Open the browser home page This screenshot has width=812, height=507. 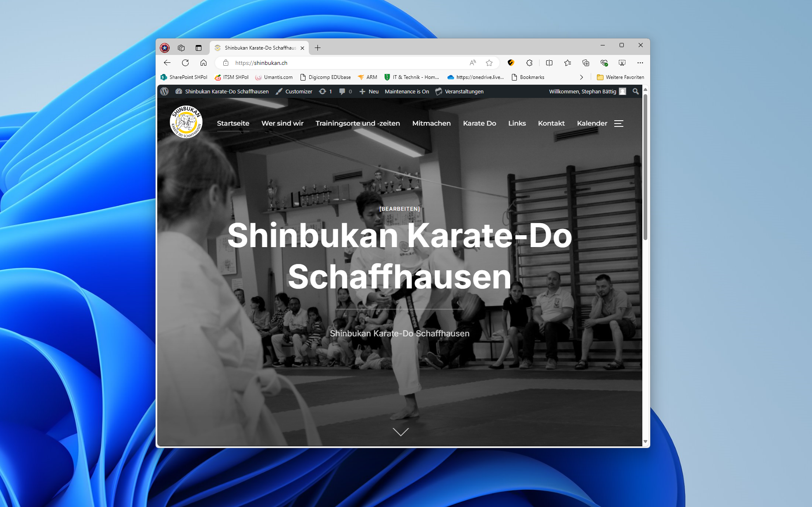tap(204, 63)
